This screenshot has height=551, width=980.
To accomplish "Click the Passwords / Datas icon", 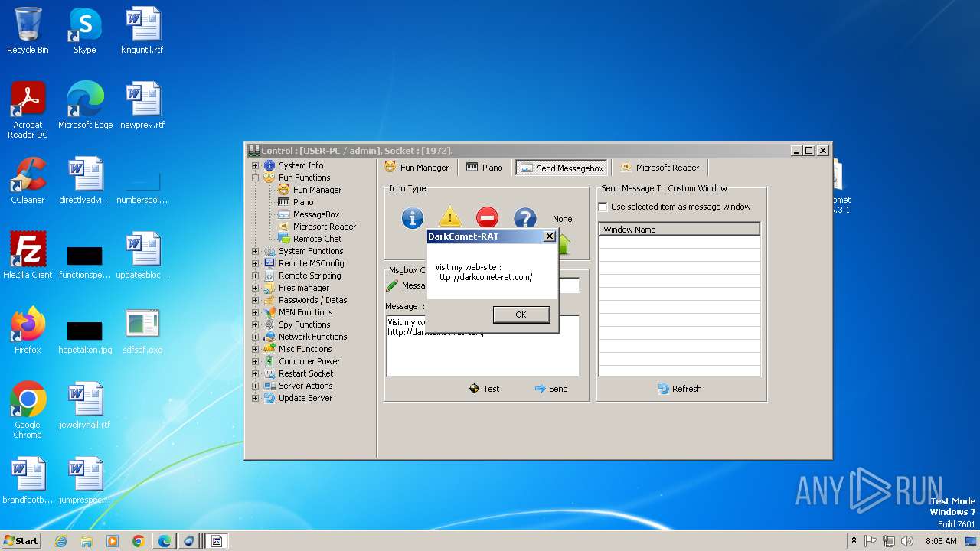I will (269, 300).
